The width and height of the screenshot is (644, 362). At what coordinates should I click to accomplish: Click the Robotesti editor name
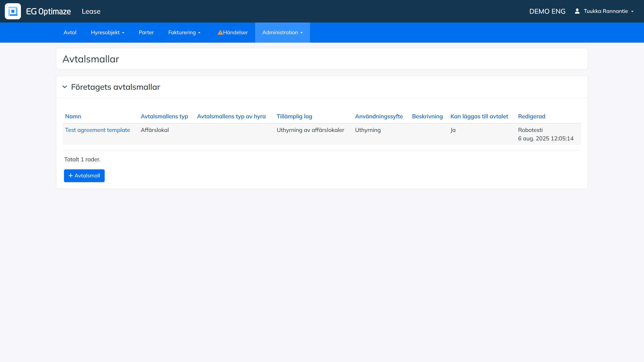click(530, 130)
